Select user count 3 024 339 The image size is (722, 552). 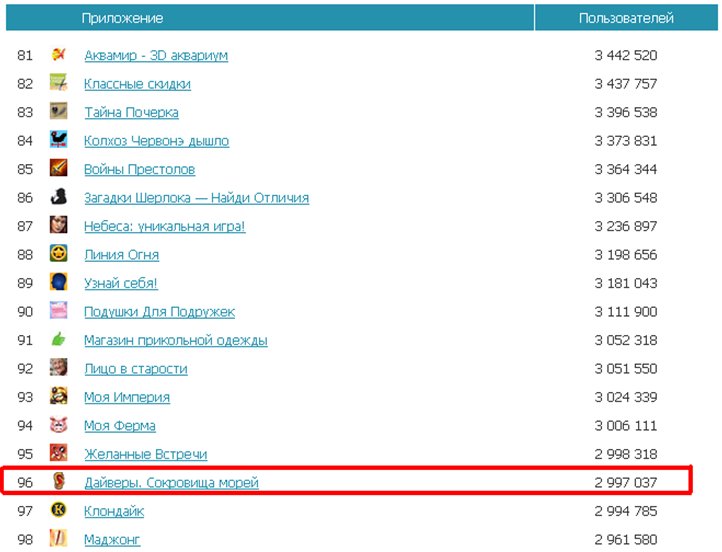pyautogui.click(x=626, y=398)
